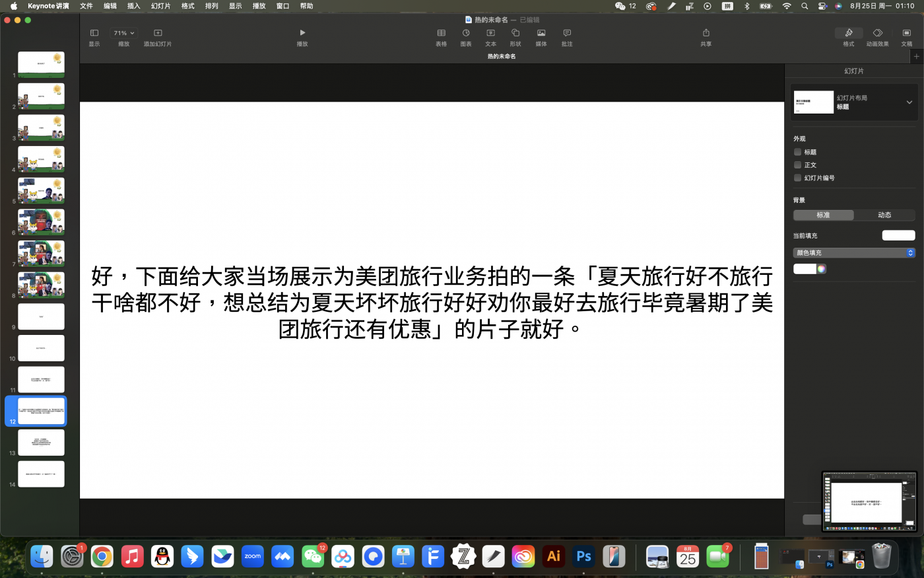Open the 编辑 menu

[x=110, y=6]
